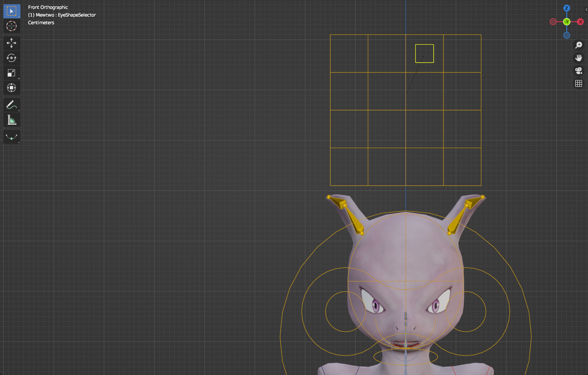This screenshot has width=588, height=375.
Task: Click the red X axis on navigation gizmo
Action: point(580,21)
